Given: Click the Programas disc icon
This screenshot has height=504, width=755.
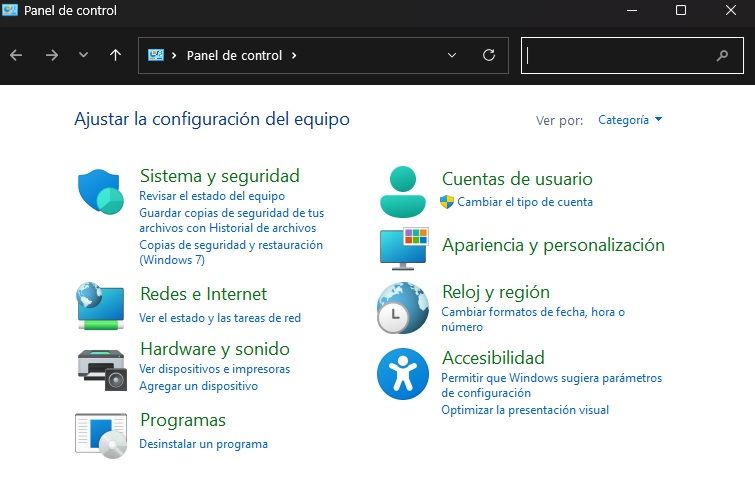Looking at the screenshot, I should point(101,434).
